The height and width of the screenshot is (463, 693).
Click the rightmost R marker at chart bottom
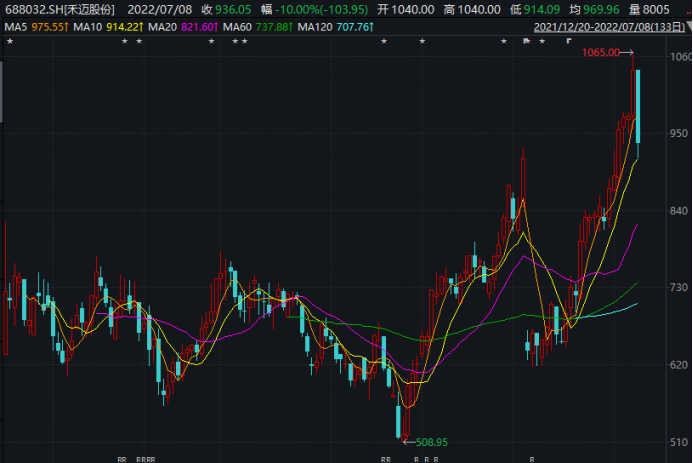click(x=532, y=459)
